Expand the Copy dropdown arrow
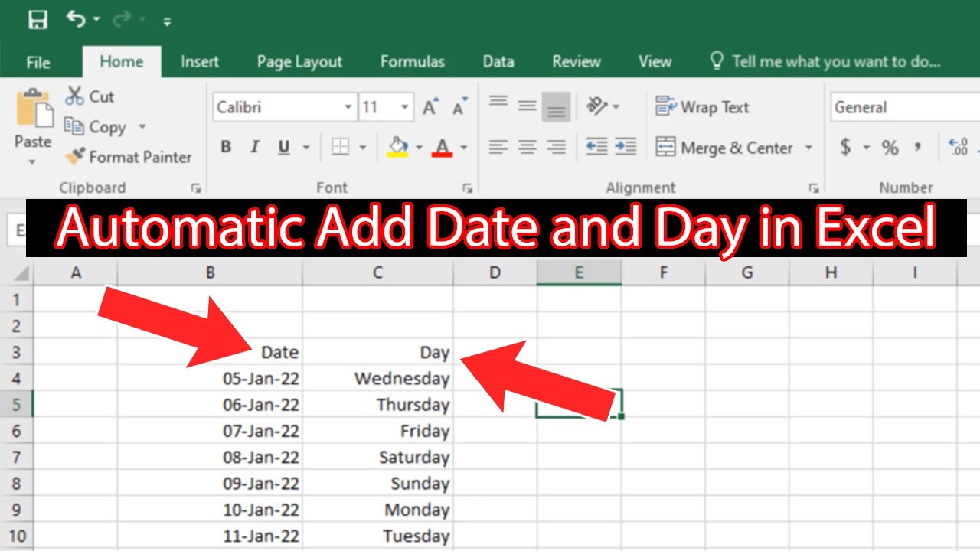Screen dimensions: 980x551 point(142,127)
